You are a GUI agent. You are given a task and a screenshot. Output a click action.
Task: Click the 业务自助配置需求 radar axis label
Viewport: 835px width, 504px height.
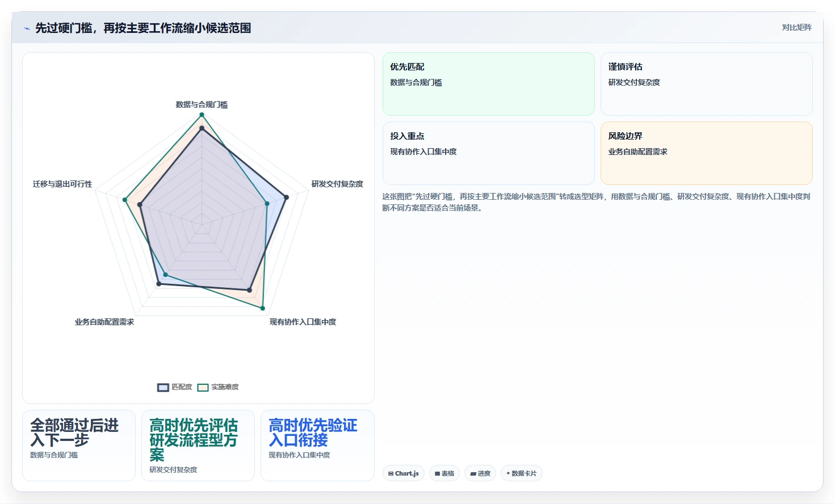tap(104, 322)
